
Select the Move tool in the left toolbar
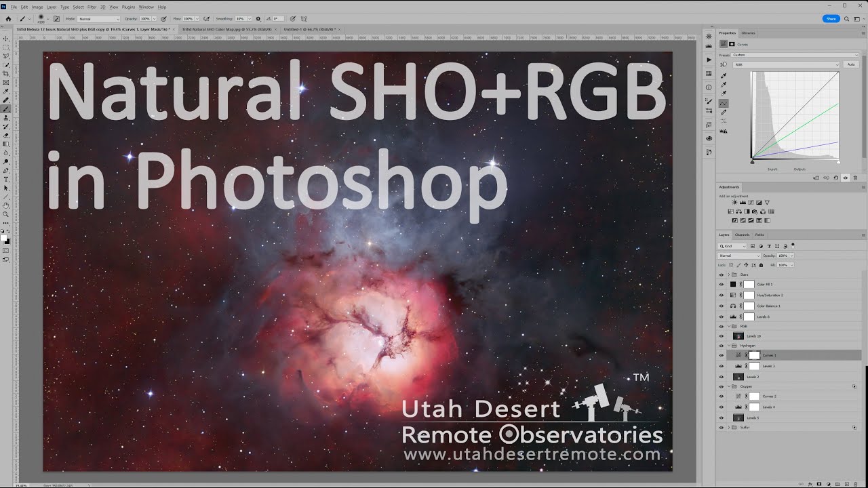coord(6,39)
